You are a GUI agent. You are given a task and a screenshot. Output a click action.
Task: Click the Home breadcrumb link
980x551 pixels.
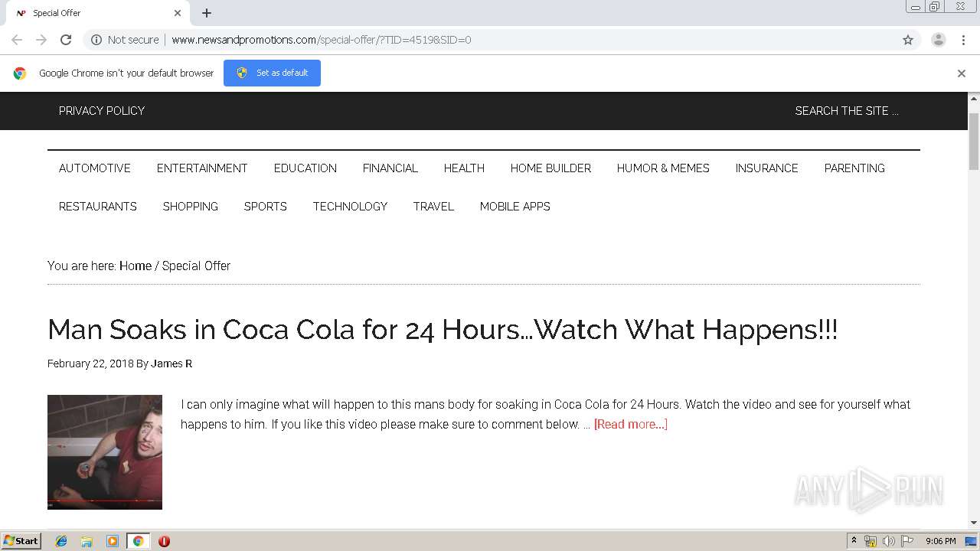(x=136, y=266)
